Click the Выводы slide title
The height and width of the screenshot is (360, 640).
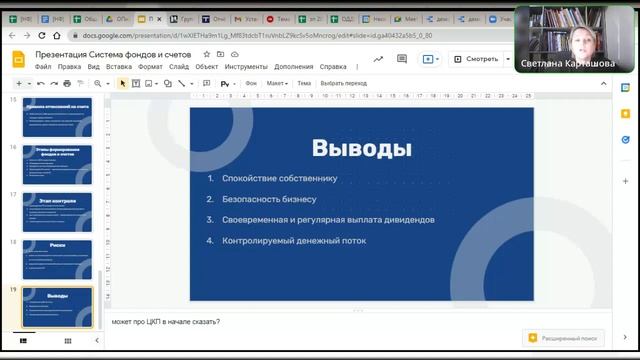(362, 148)
